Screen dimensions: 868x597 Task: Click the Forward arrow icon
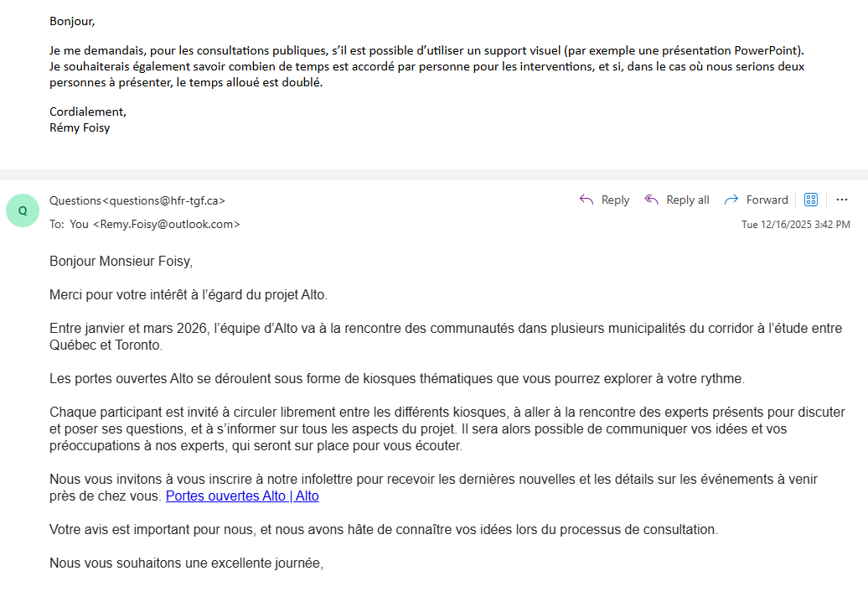(731, 200)
